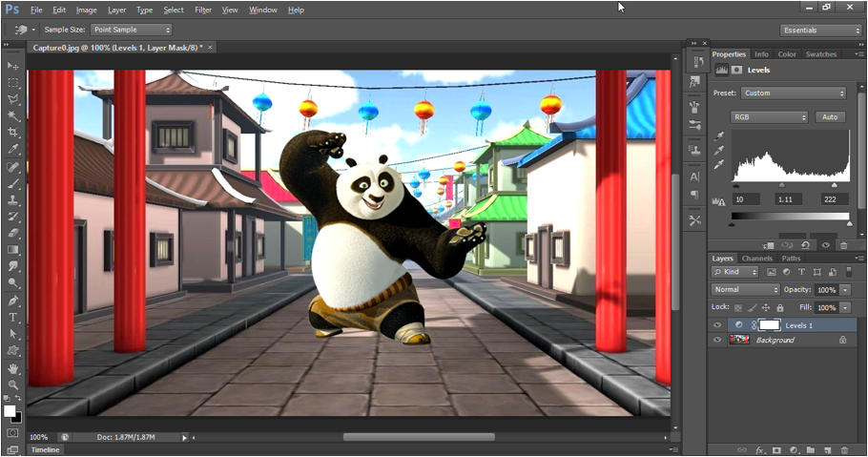868x457 pixels.
Task: Toggle lock position
Action: [766, 307]
